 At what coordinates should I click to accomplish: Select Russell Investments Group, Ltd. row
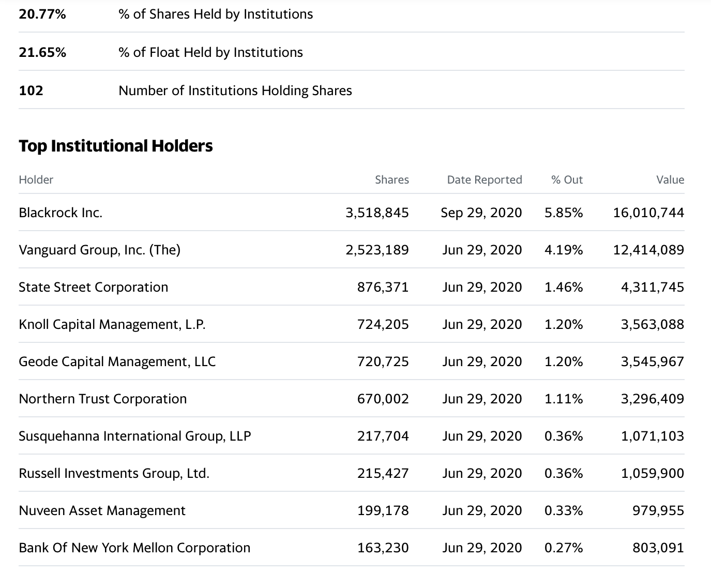coord(352,473)
